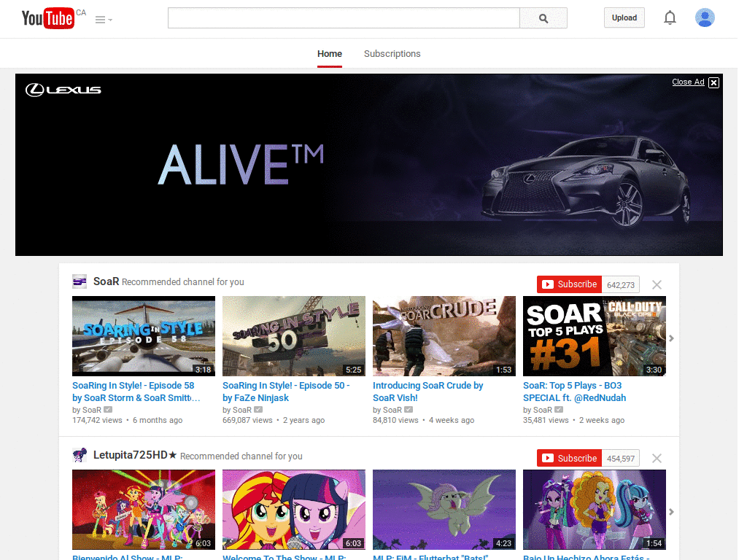
Task: Click the Close Ad link
Action: pos(688,82)
